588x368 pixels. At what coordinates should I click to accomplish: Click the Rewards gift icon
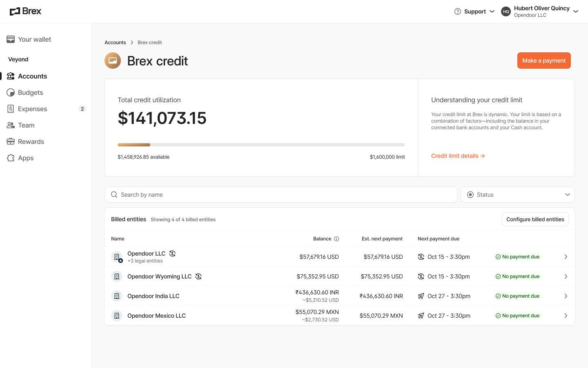(x=11, y=141)
